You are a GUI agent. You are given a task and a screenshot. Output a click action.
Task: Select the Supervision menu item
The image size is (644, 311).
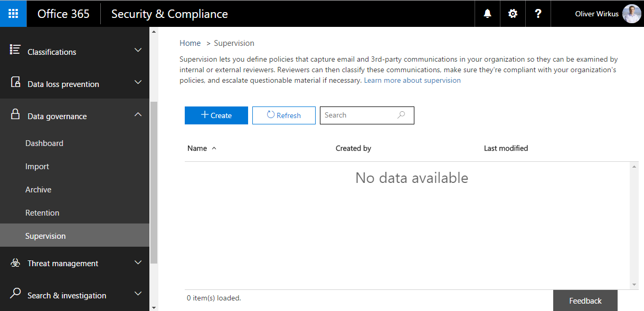[74, 235]
